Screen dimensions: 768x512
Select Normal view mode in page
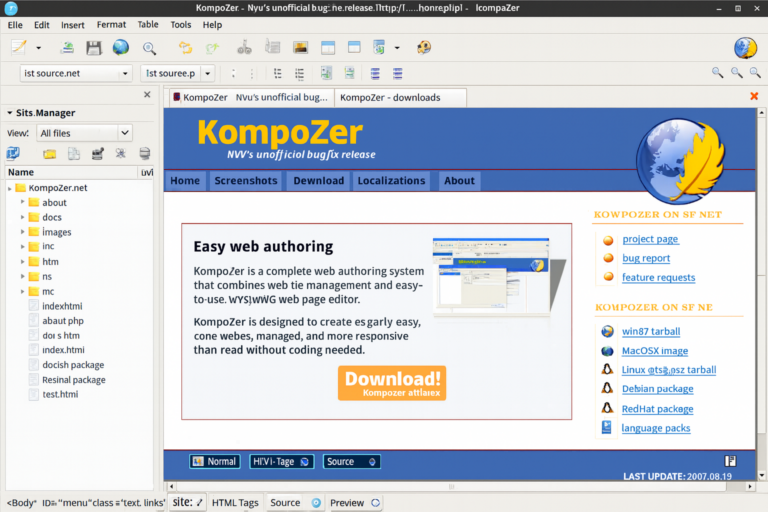click(x=215, y=462)
